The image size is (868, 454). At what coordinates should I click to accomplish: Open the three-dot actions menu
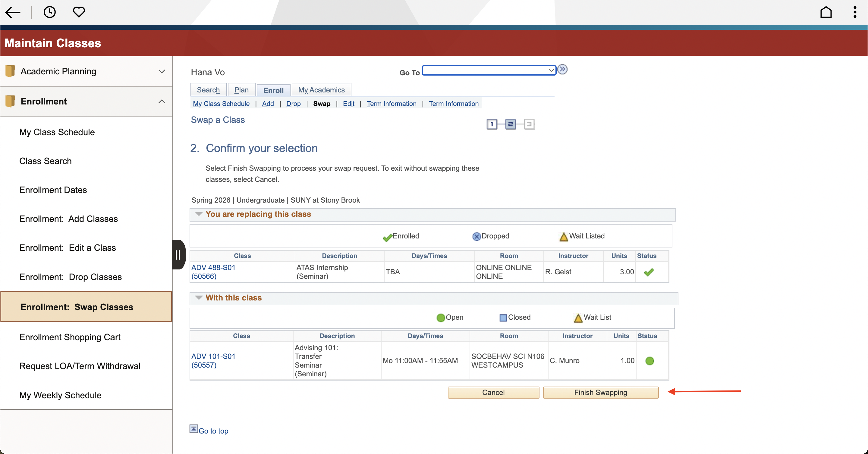pyautogui.click(x=855, y=12)
